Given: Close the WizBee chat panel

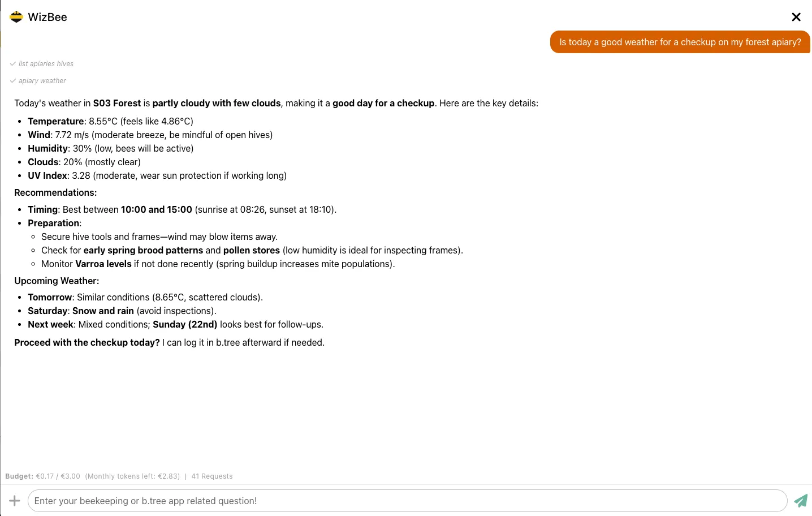Looking at the screenshot, I should point(796,17).
